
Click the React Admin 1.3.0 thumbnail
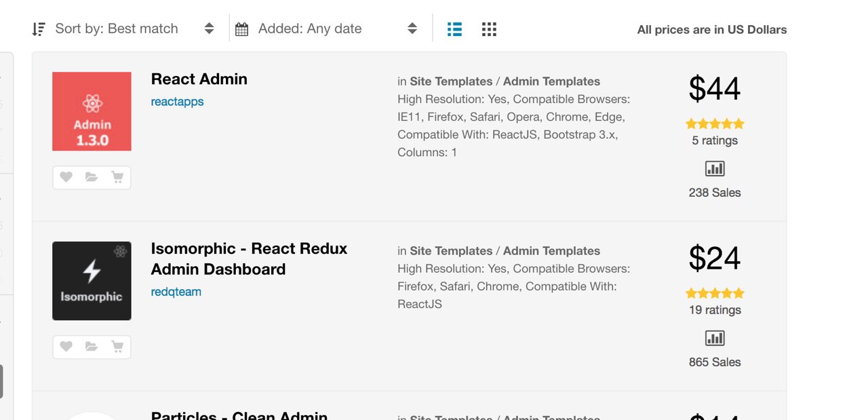(x=92, y=111)
